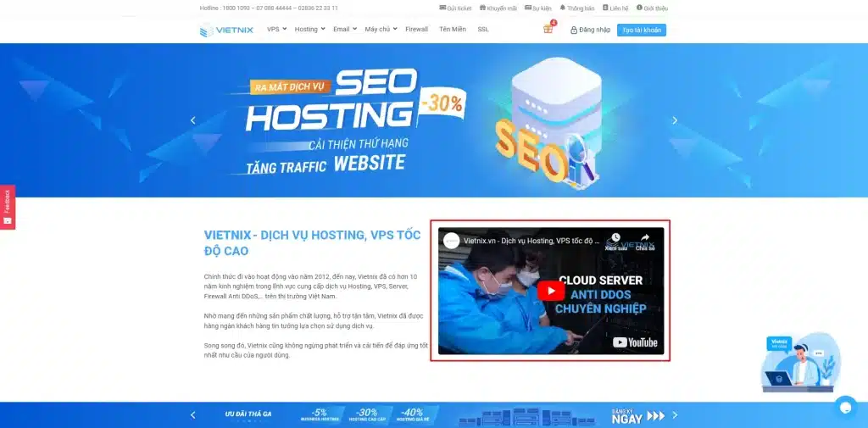Click the SEO Hosting banner image
This screenshot has width=868, height=428.
pyautogui.click(x=434, y=120)
